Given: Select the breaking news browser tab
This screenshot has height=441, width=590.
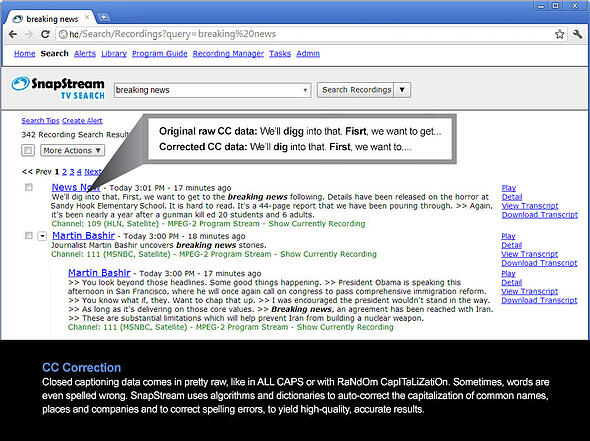Looking at the screenshot, I should [51, 18].
